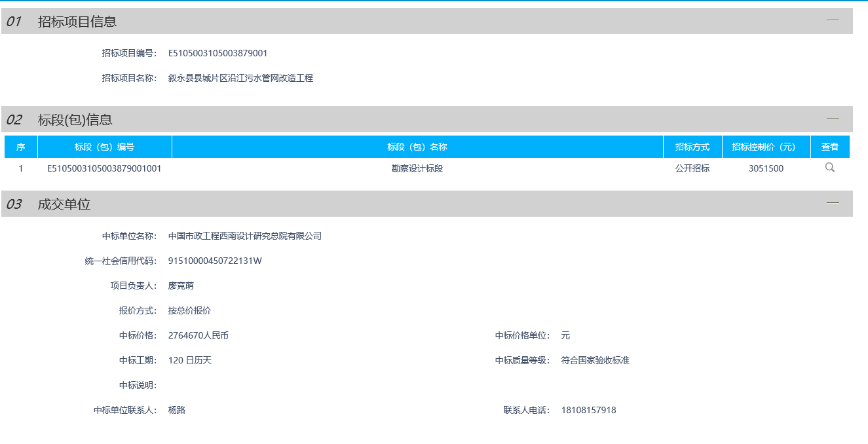This screenshot has width=868, height=444.
Task: Click the project name 叙永县县城片区沿江污水管网改造工程
Action: pos(240,78)
